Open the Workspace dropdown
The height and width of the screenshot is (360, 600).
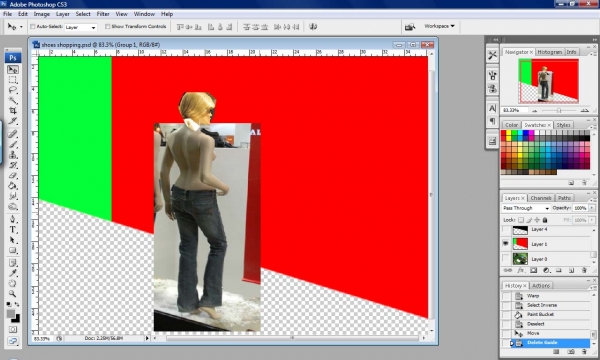coord(439,26)
